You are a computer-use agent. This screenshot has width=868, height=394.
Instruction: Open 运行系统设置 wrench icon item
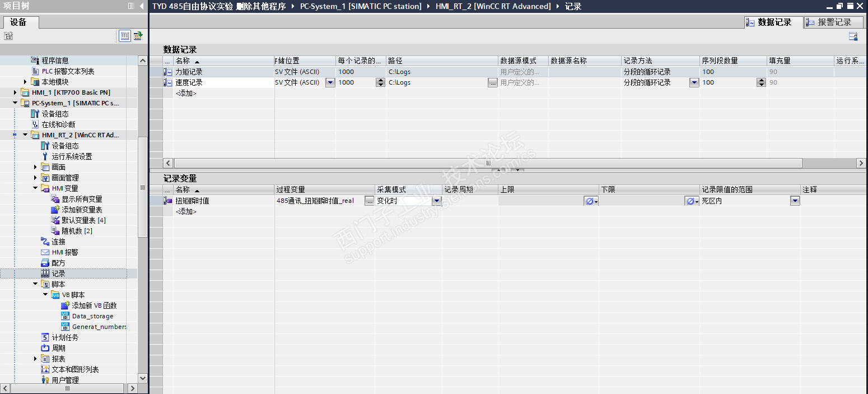(72, 156)
